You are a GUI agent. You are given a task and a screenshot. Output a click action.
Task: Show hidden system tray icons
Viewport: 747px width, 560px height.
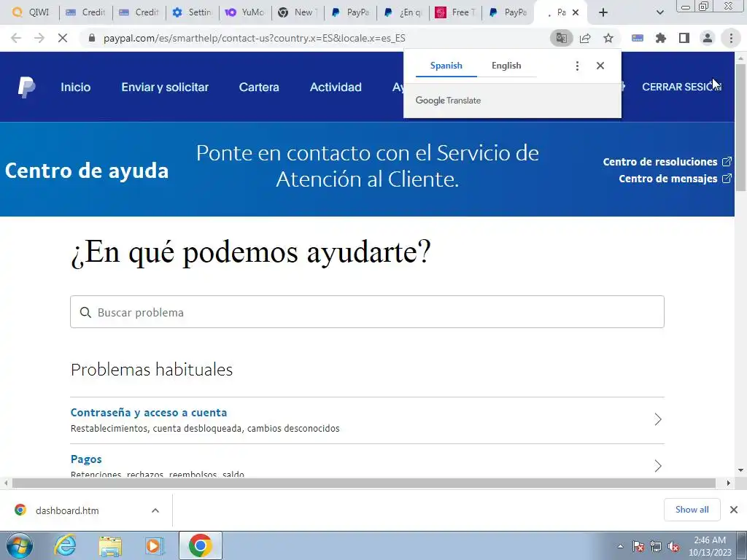(620, 546)
